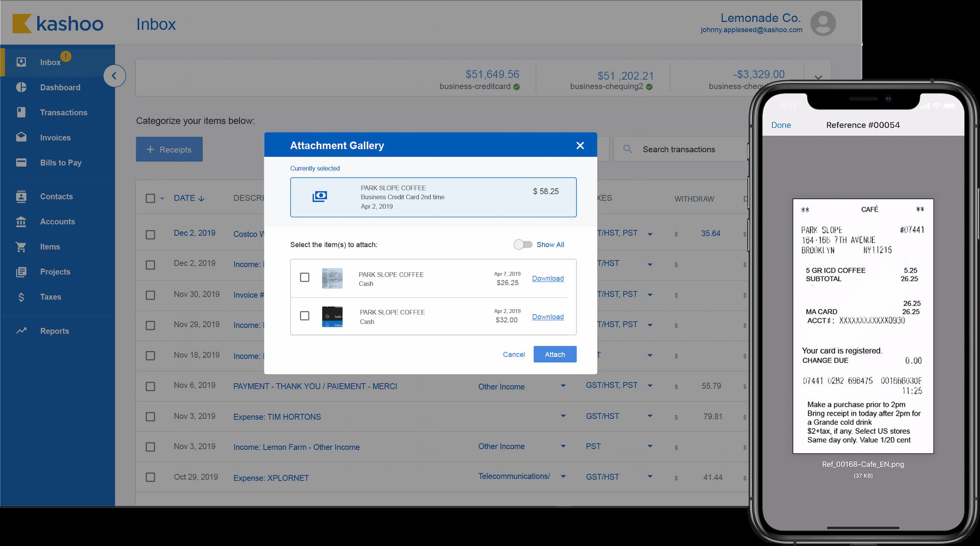Click the Invoices envelope icon
The image size is (980, 546).
[x=21, y=137]
